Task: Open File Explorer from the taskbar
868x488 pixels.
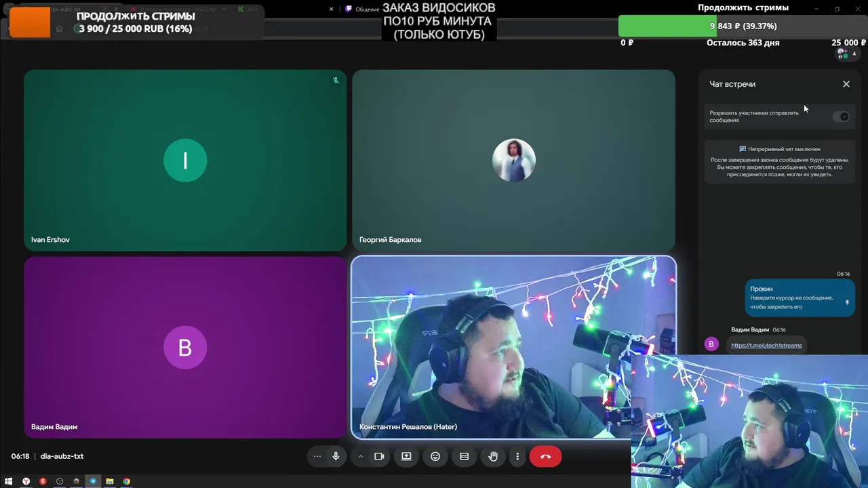Action: coord(110,481)
